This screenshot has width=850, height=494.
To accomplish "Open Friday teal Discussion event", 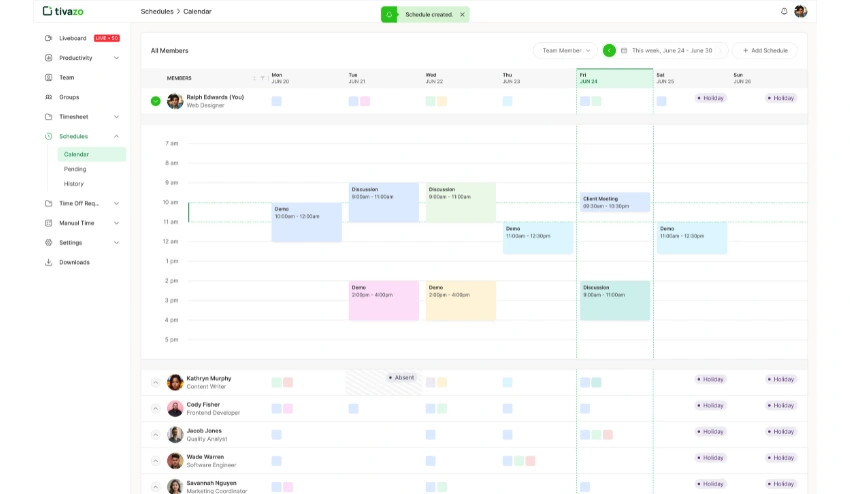I will coord(615,300).
